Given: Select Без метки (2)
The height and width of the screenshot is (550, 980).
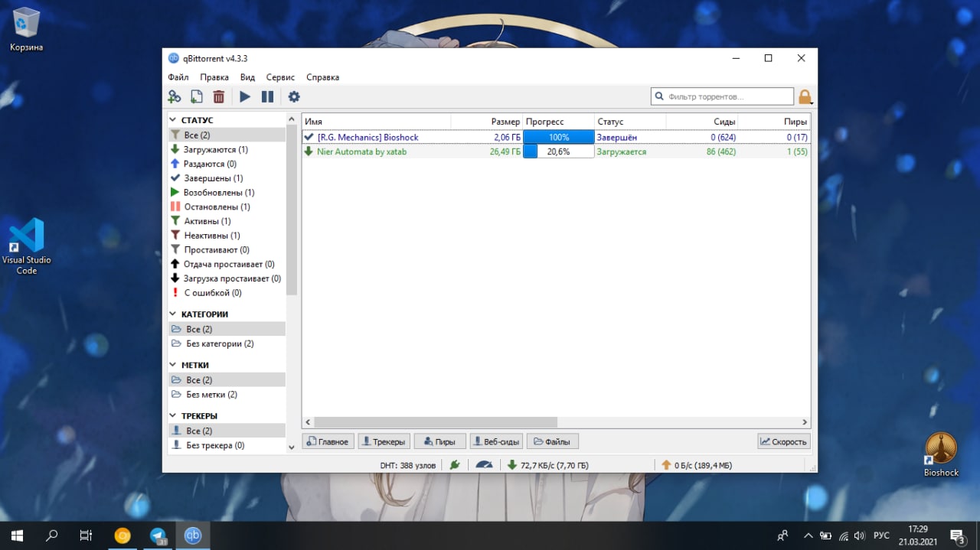Looking at the screenshot, I should tap(227, 395).
